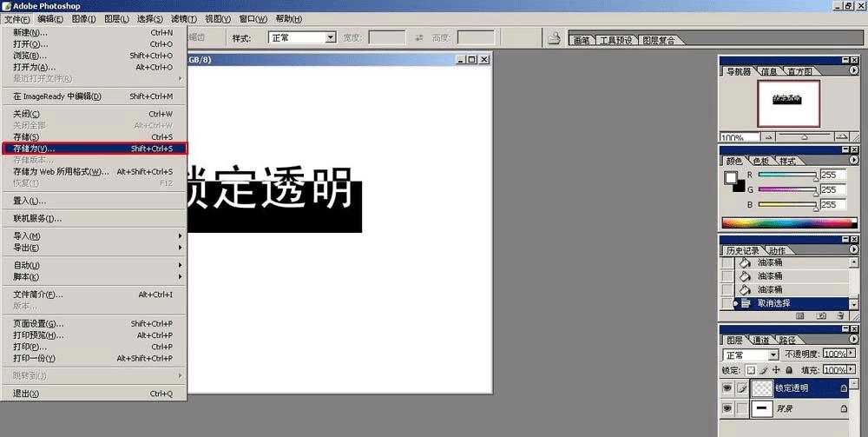Click the create new snapshot icon
868x437 pixels.
pyautogui.click(x=821, y=315)
